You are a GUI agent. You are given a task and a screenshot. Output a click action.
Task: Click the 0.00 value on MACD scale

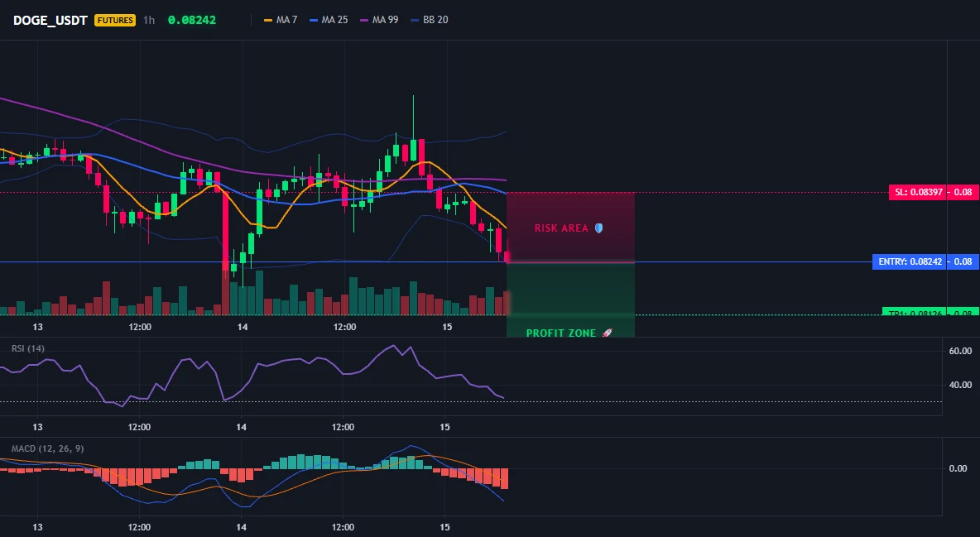click(x=958, y=468)
